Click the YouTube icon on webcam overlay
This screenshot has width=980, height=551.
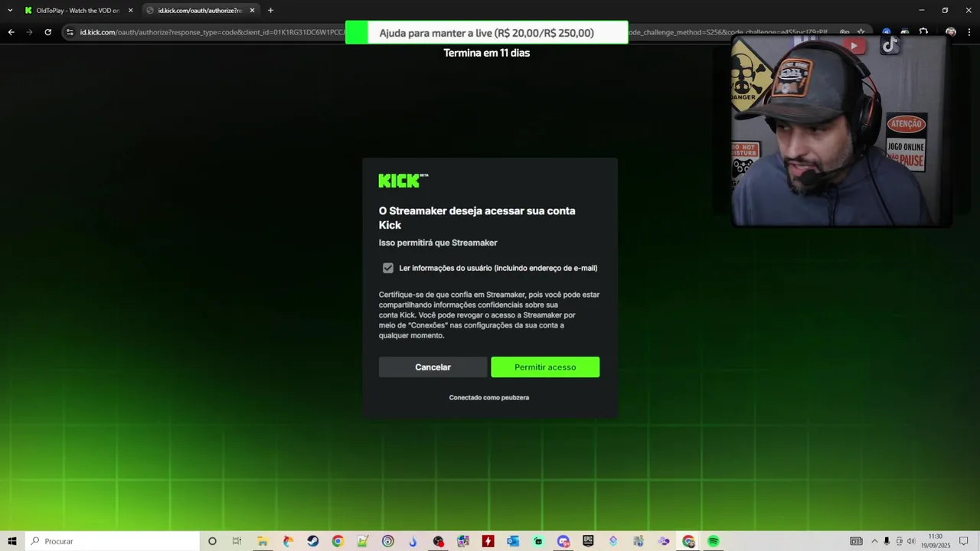pos(854,46)
